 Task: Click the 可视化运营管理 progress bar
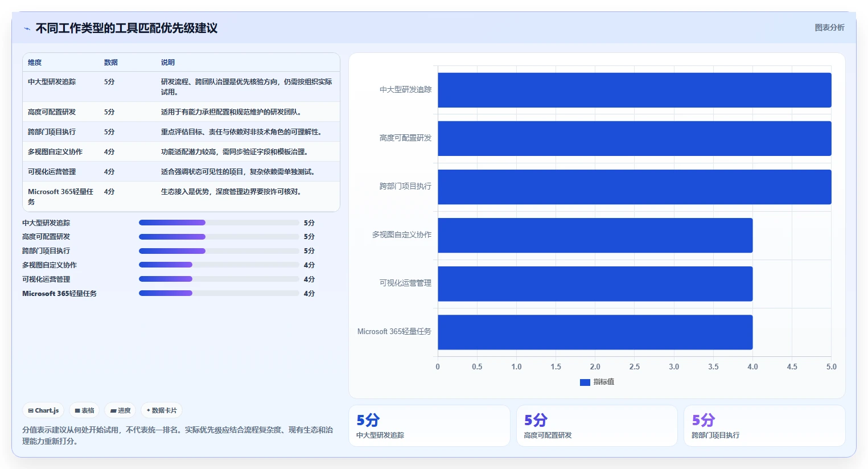219,279
